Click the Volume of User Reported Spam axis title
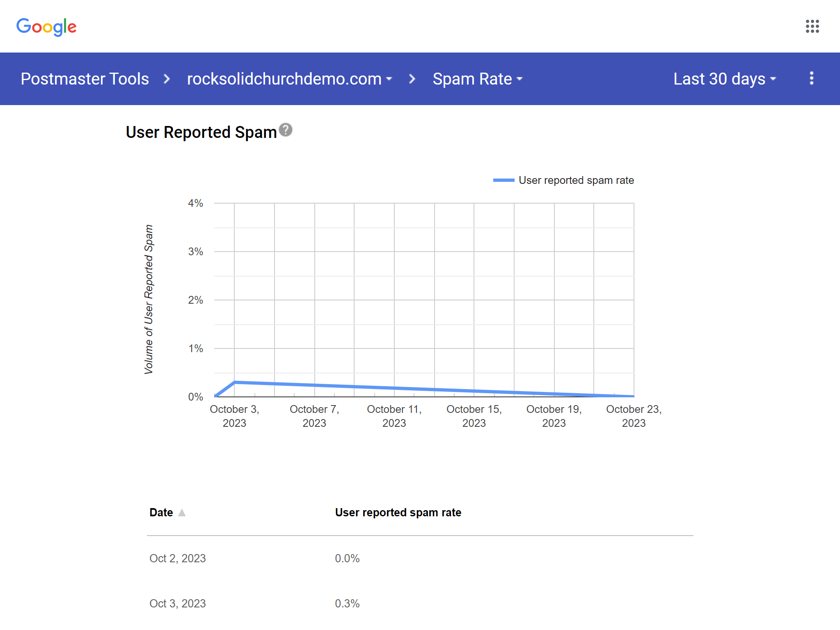 [149, 300]
